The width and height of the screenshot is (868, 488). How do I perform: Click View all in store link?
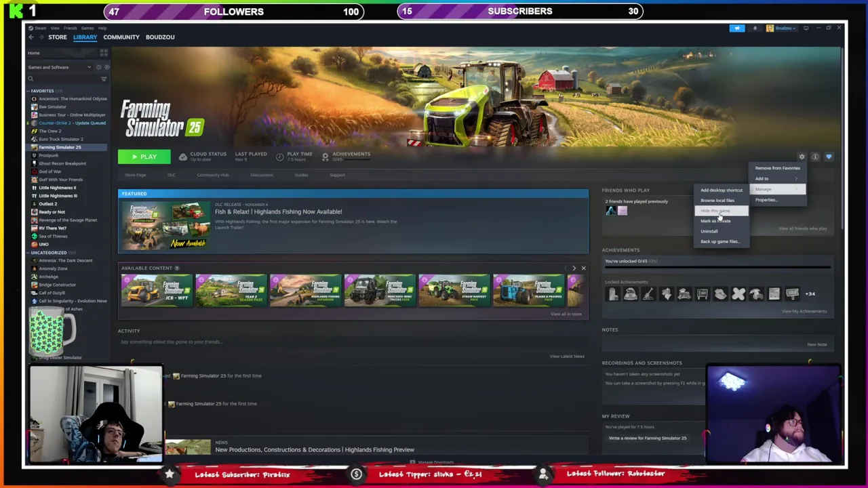566,314
